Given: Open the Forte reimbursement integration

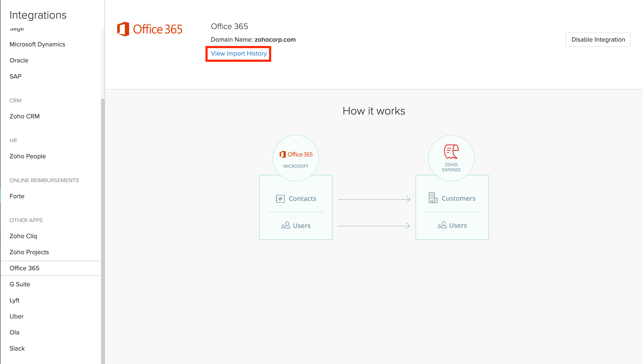Looking at the screenshot, I should pos(17,196).
